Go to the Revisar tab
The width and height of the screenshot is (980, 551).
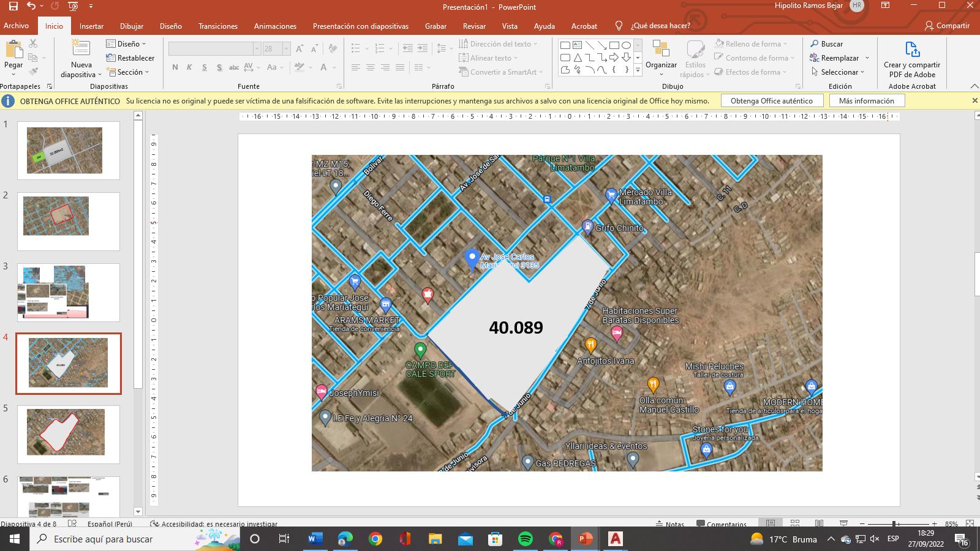click(474, 26)
